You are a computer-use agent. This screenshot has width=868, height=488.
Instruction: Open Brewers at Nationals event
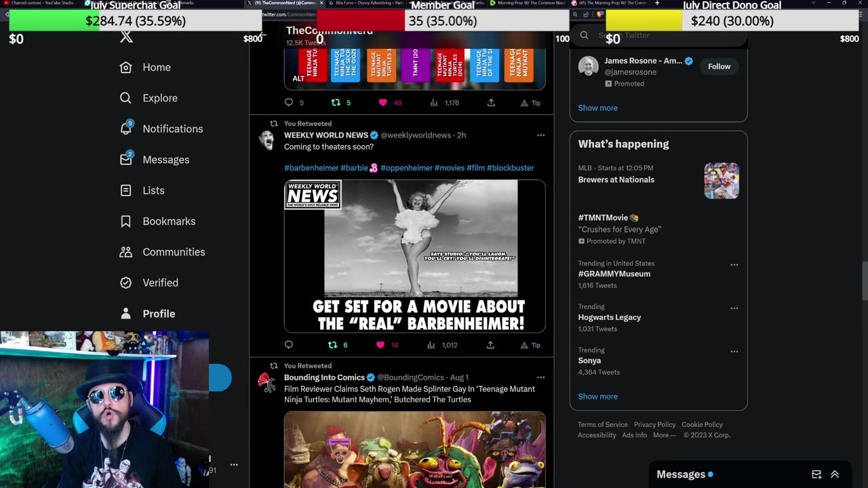[x=616, y=180]
